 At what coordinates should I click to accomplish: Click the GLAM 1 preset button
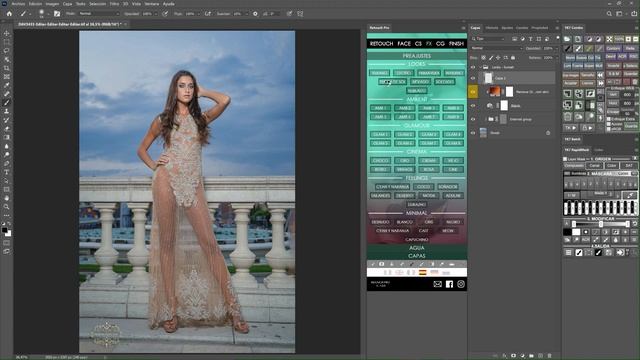coord(380,134)
